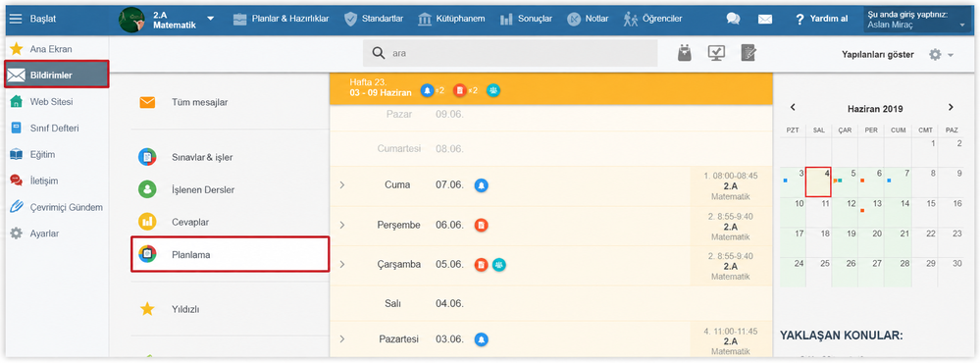Open settings gear dropdown near Yapılanları göster

(941, 55)
